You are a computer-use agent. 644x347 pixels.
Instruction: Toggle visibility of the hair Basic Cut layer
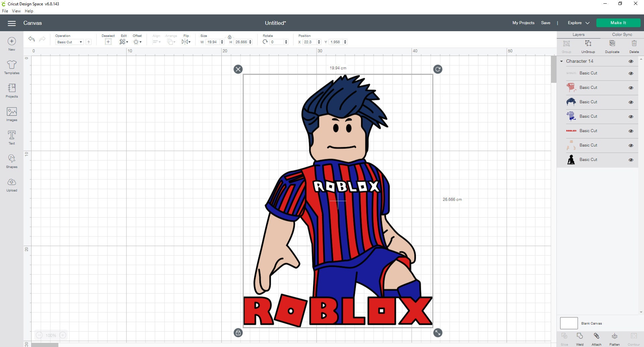point(631,102)
